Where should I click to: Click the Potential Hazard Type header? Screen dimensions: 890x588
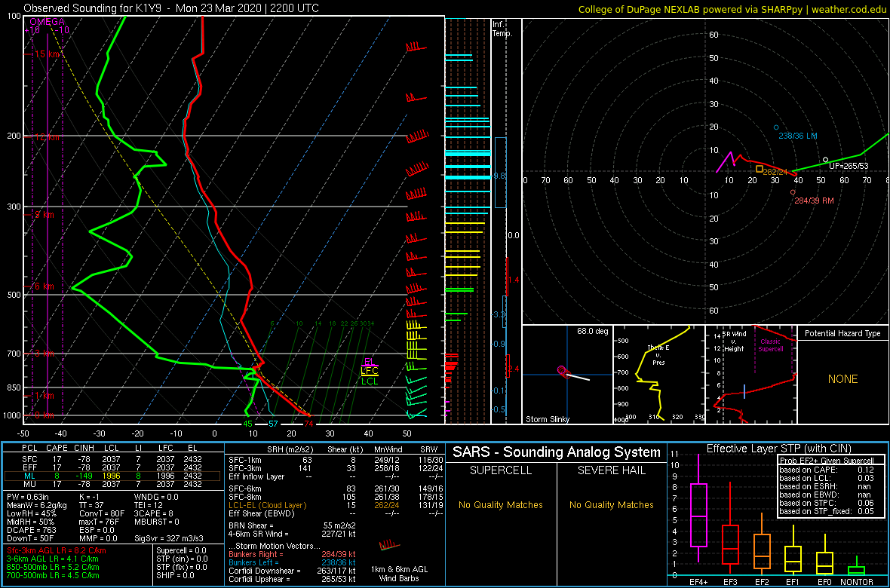point(842,333)
